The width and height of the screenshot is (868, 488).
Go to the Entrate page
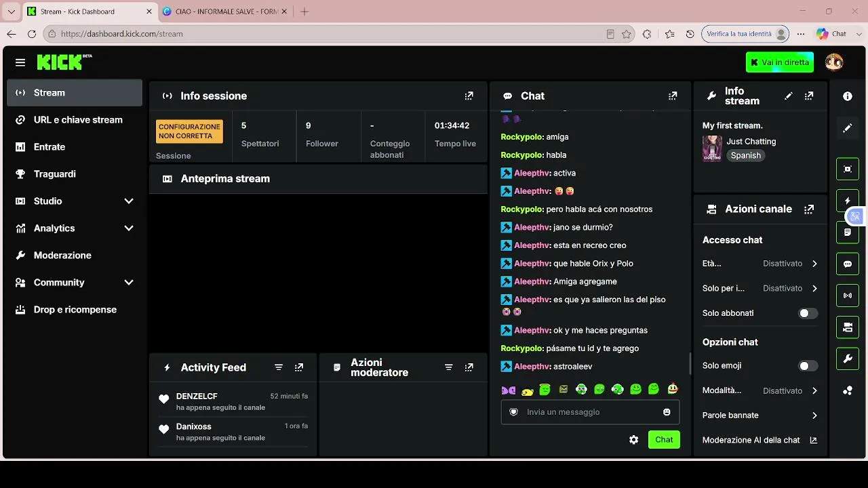[x=75, y=147]
